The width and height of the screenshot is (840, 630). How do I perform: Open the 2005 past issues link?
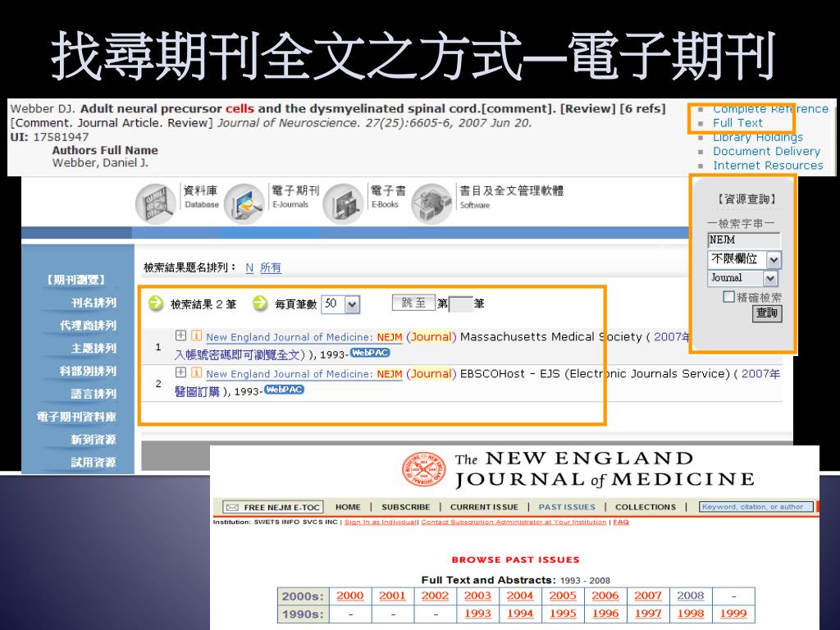563,596
